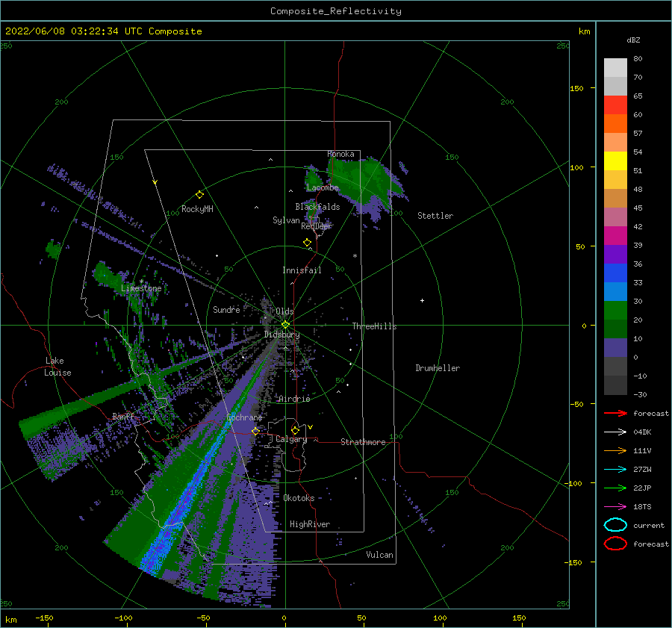This screenshot has height=628, width=672.
Task: Pick the purple 36-39 dBZ color swatch
Action: point(615,254)
